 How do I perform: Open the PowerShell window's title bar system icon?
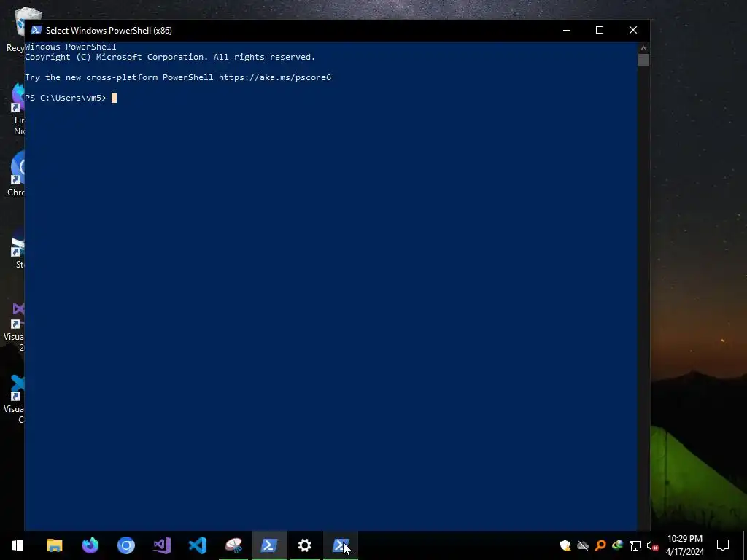point(36,30)
